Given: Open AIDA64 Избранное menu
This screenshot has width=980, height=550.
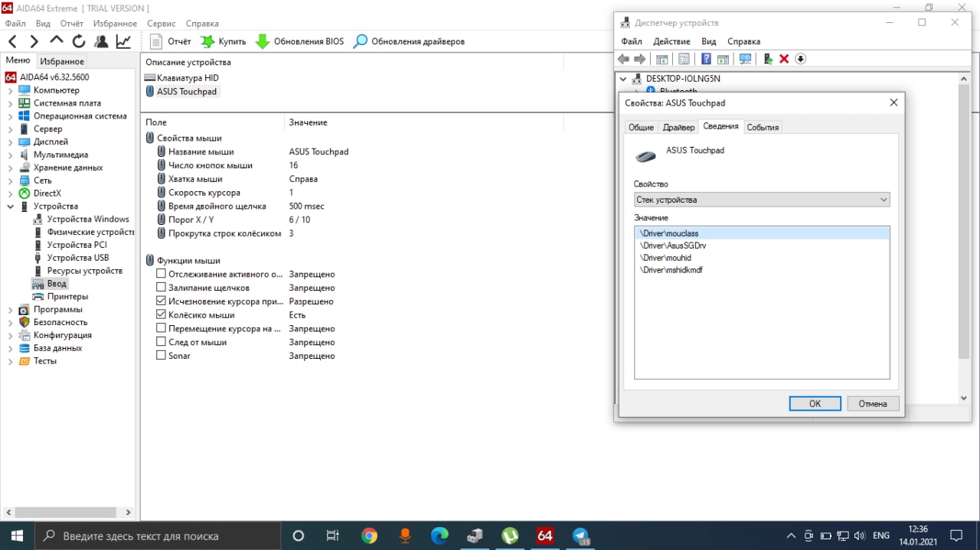Looking at the screenshot, I should [115, 24].
